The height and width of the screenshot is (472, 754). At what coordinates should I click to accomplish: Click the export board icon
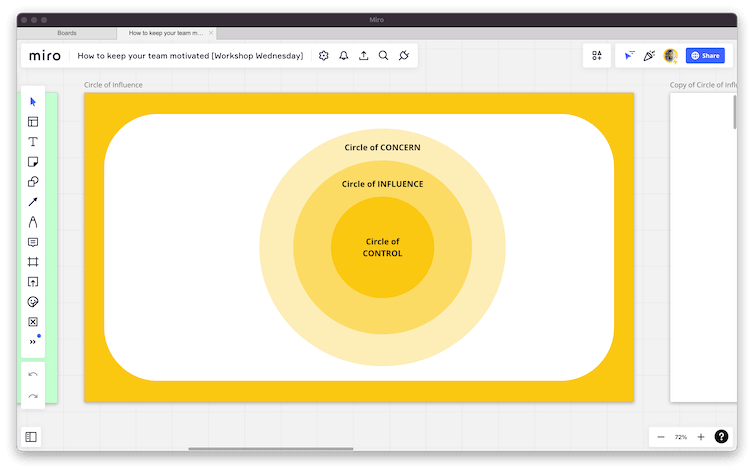point(364,56)
